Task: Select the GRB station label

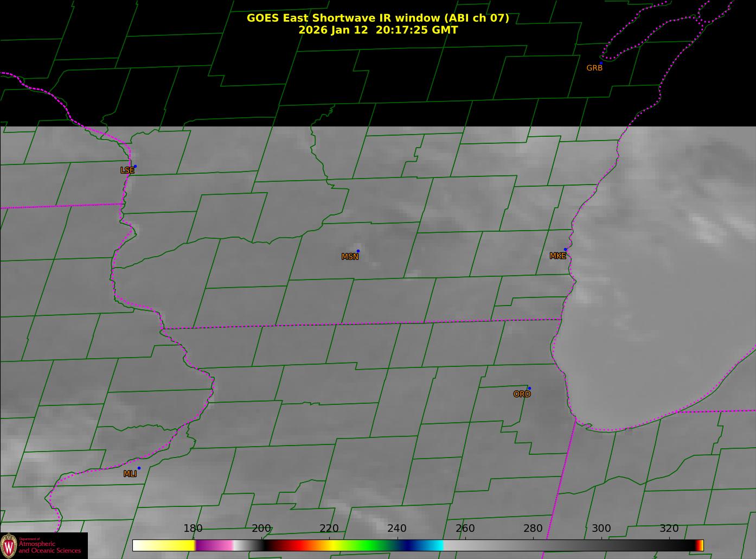Action: click(x=594, y=68)
